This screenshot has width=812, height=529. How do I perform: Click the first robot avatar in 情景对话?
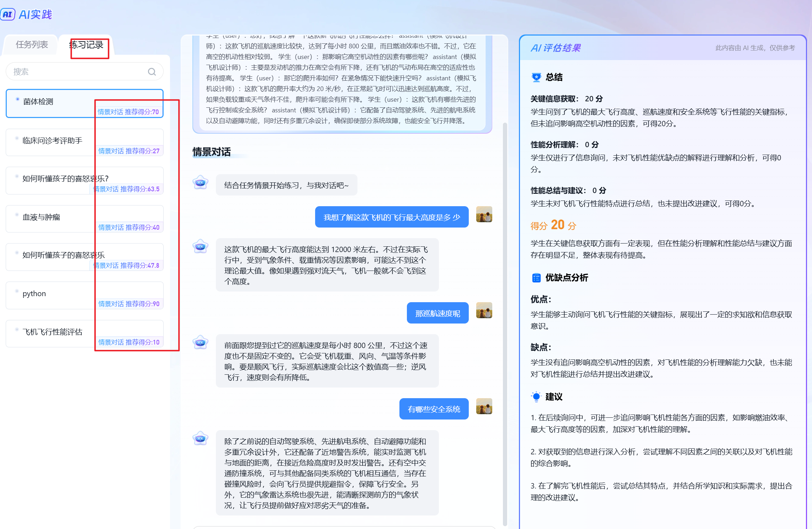point(201,183)
